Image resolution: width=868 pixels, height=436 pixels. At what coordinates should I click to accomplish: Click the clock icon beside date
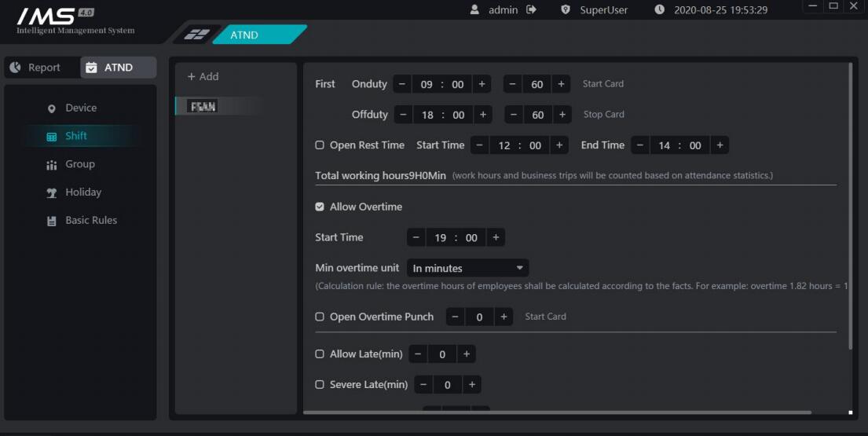[659, 9]
